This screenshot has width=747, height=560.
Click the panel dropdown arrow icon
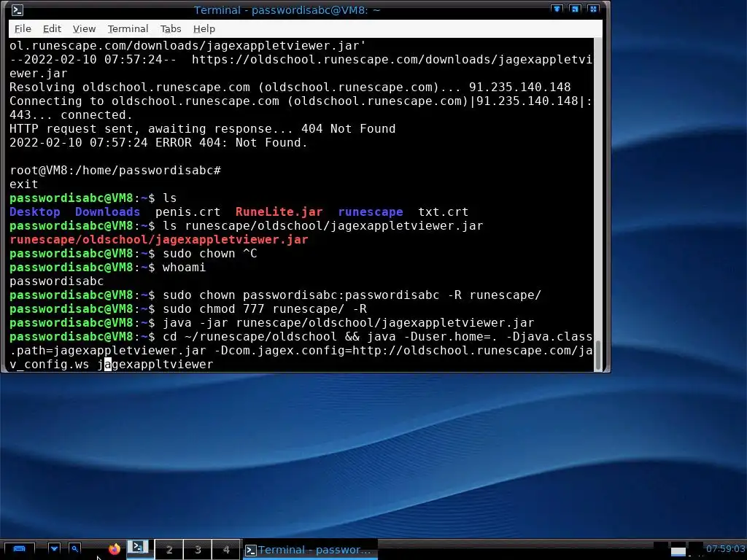(54, 549)
